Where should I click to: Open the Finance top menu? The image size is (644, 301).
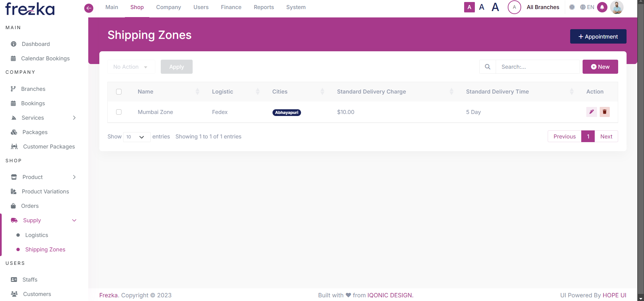231,7
